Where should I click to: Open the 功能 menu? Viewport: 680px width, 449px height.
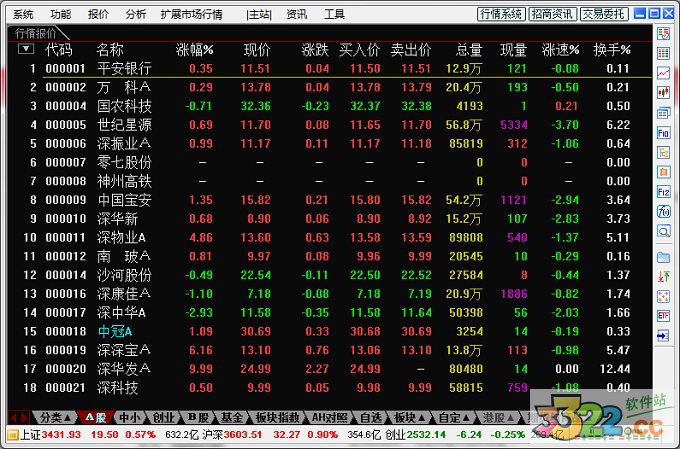(60, 14)
